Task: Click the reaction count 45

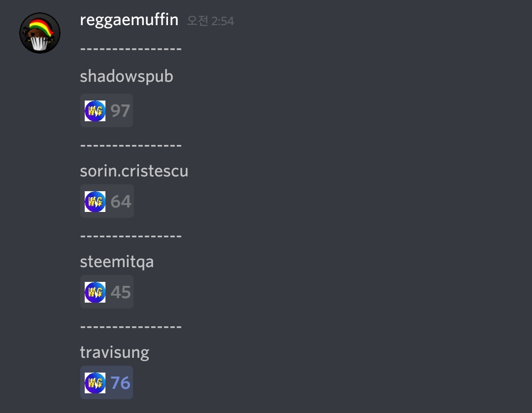Action: point(121,292)
